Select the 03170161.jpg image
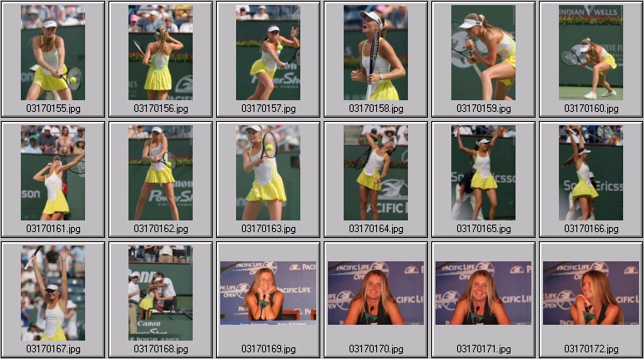Viewport: 644px width, 359px height. tap(53, 173)
